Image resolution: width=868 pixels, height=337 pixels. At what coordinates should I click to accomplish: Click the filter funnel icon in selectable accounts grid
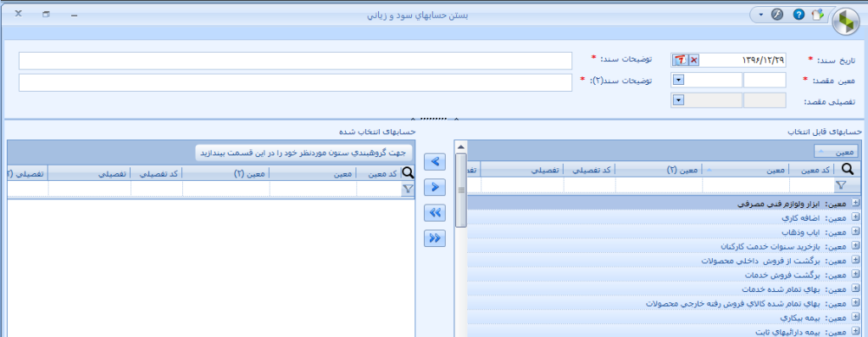point(841,184)
